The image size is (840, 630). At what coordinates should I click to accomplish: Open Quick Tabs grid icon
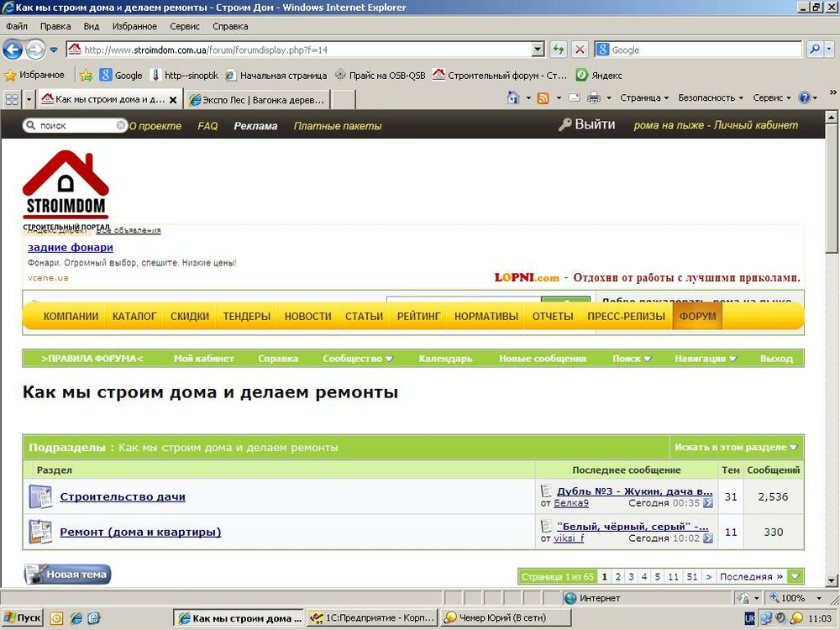pyautogui.click(x=12, y=99)
